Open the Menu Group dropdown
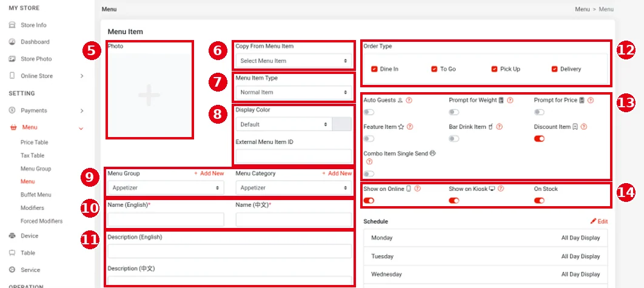The image size is (644, 288). (166, 188)
